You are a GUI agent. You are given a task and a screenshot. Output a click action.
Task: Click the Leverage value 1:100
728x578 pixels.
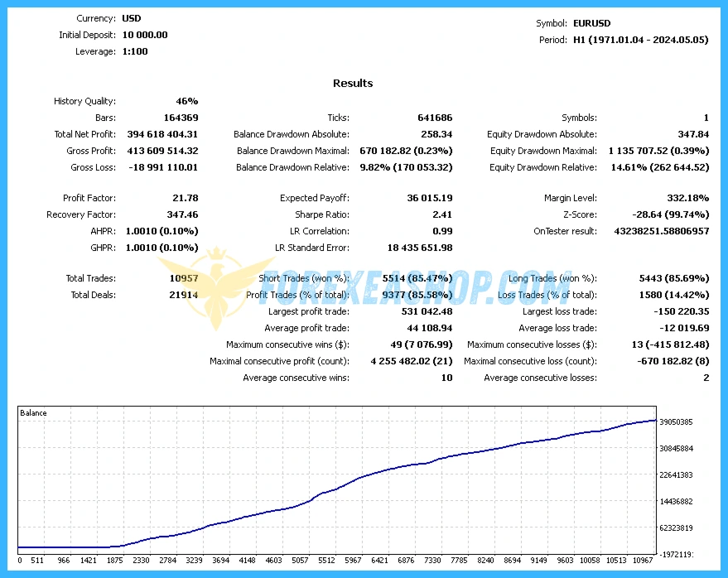(x=135, y=51)
